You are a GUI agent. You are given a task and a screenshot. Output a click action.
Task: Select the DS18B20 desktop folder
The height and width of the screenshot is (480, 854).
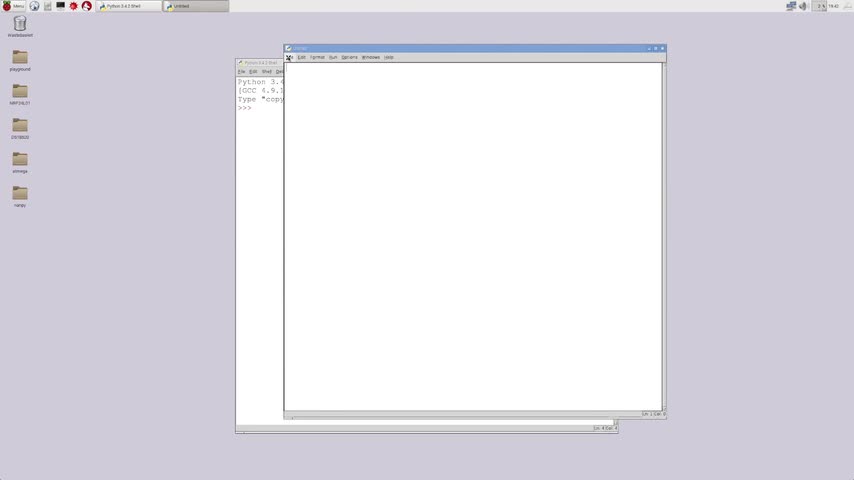(20, 129)
